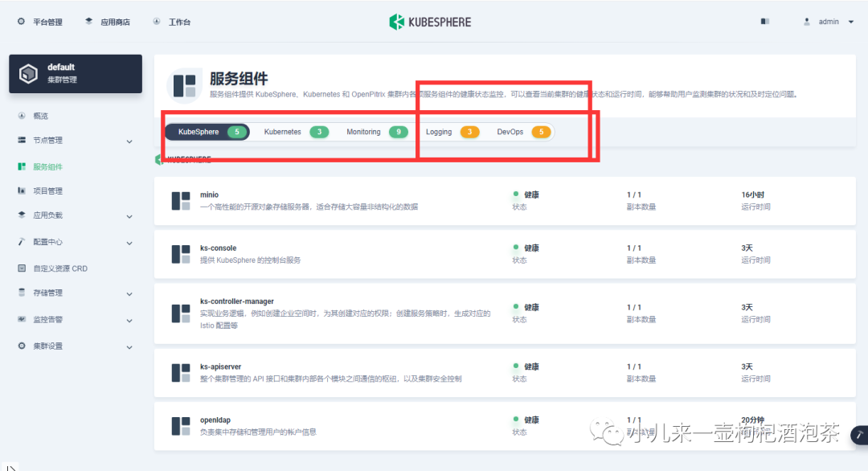Click the cluster cube icon beside default
This screenshot has width=868, height=471.
click(x=28, y=74)
